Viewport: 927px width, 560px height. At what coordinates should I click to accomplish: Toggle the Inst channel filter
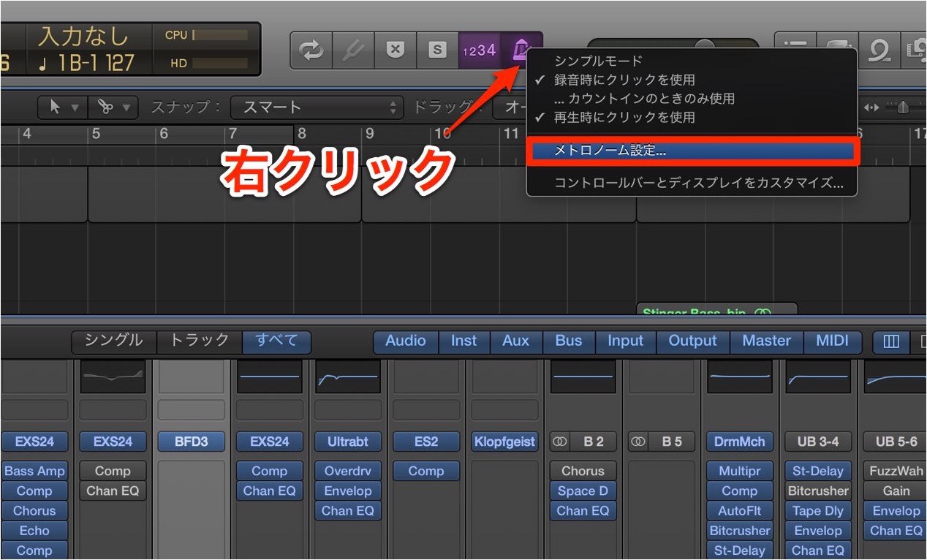(x=463, y=341)
